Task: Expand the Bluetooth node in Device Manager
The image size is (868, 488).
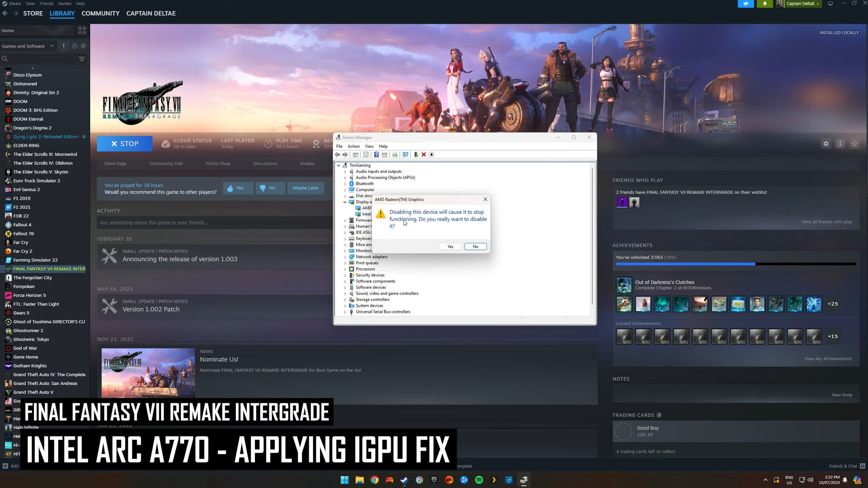Action: click(345, 184)
